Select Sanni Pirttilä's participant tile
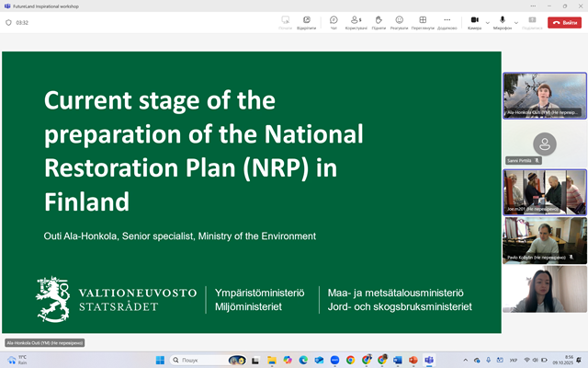This screenshot has width=588, height=368. pyautogui.click(x=544, y=144)
